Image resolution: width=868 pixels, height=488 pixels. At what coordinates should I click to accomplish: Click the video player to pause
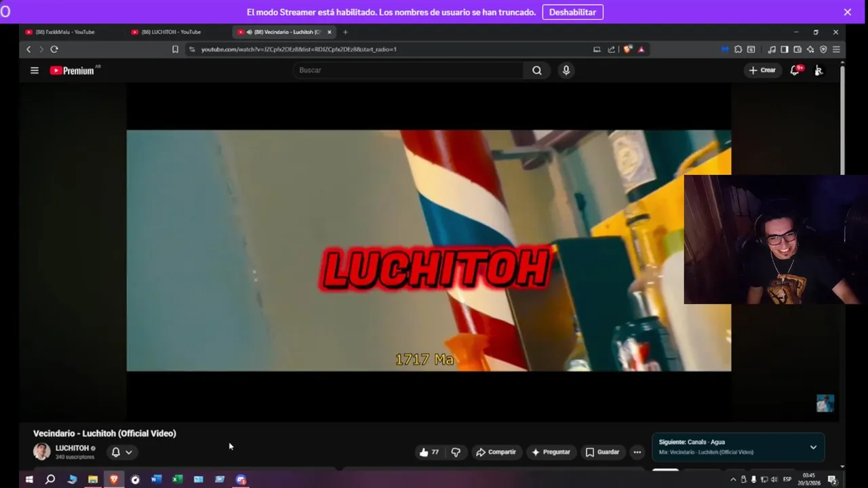pyautogui.click(x=429, y=250)
